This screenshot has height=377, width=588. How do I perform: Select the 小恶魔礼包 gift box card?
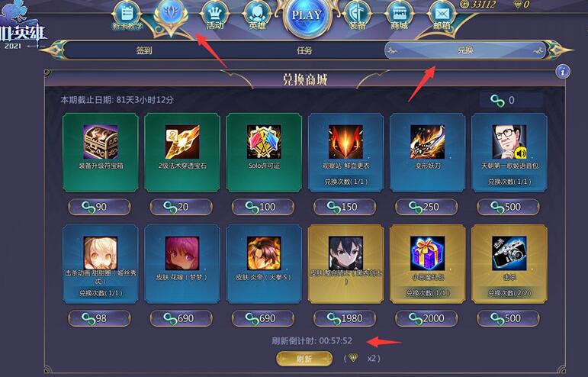428,264
